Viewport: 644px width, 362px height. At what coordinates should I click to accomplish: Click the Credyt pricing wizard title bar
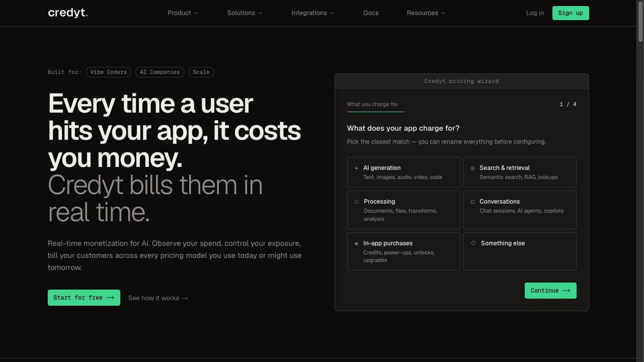[x=461, y=81]
